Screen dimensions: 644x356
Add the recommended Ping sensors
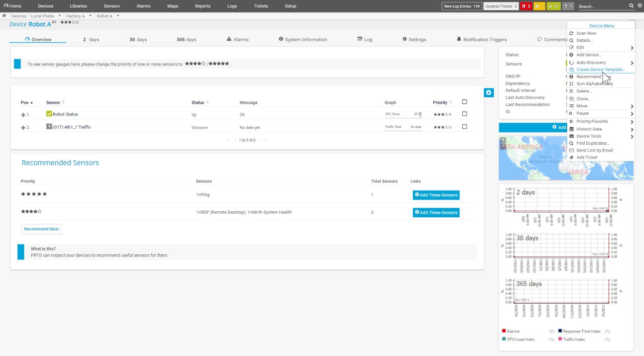(436, 195)
